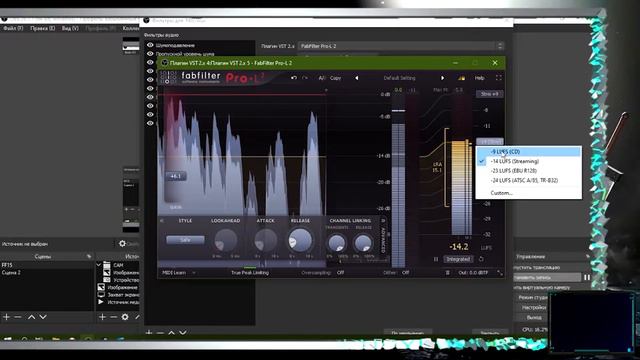Open the VST plugin selection combo box

[401, 46]
